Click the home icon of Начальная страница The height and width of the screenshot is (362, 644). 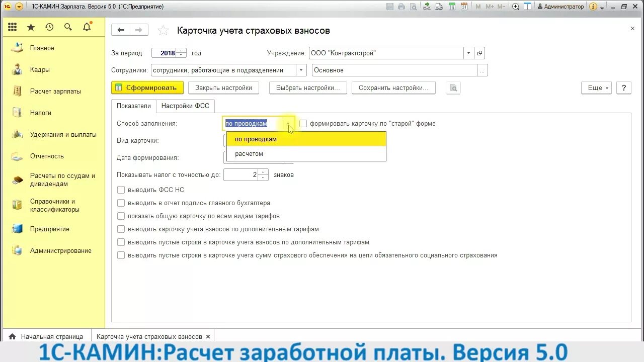point(13,336)
